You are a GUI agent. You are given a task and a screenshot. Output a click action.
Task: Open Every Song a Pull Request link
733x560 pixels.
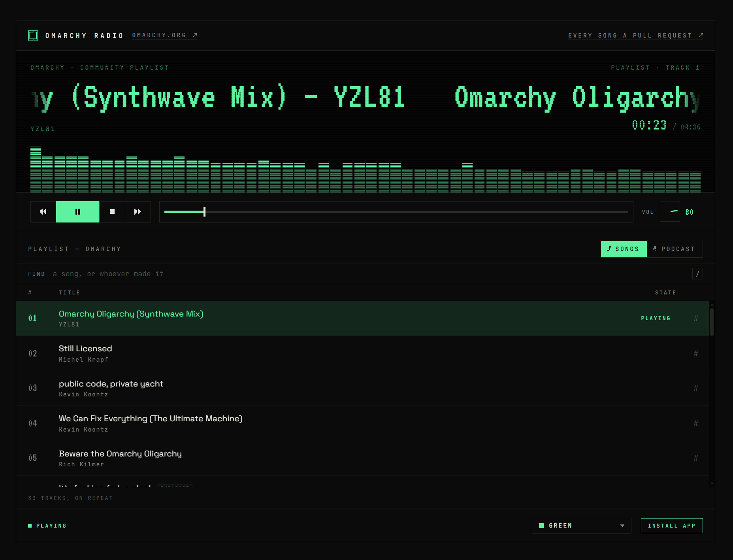click(635, 36)
